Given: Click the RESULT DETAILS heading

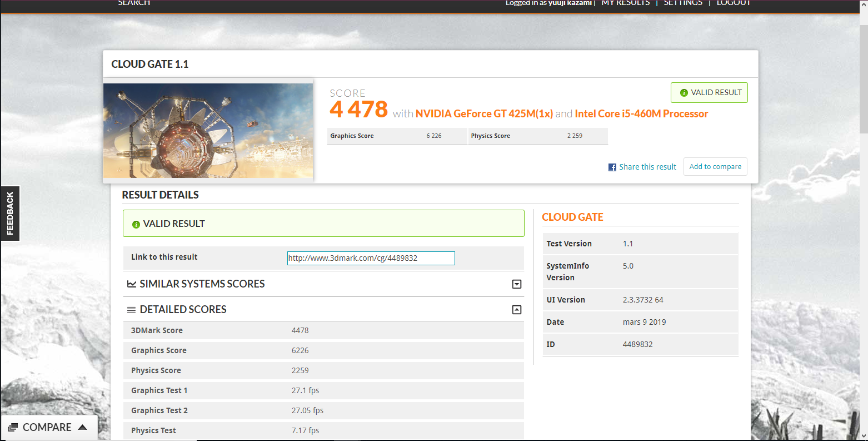Looking at the screenshot, I should tap(160, 195).
